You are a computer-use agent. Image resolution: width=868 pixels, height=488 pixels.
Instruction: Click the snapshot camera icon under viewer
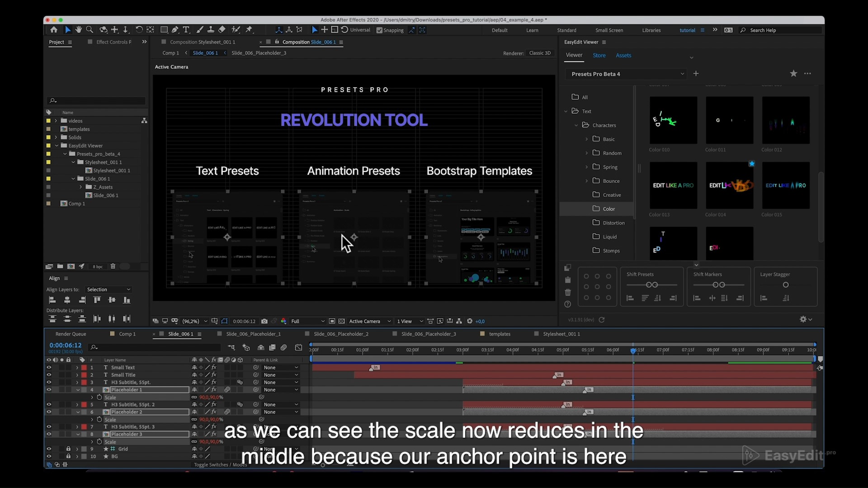tap(264, 321)
